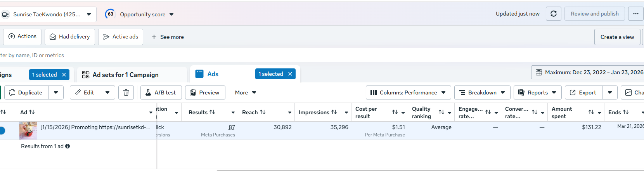Expand the Duplicate dropdown arrow
Viewport: 644px width, 171px height.
tap(56, 92)
